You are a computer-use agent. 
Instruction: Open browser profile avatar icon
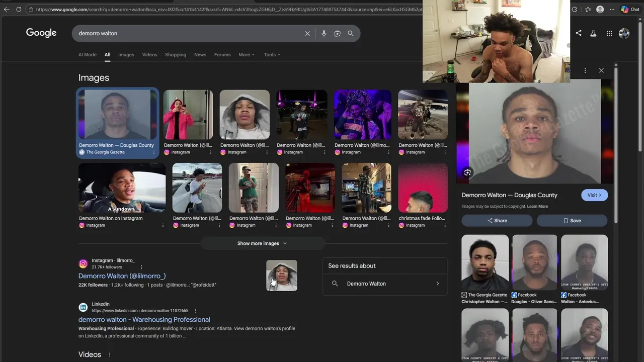pos(600,9)
